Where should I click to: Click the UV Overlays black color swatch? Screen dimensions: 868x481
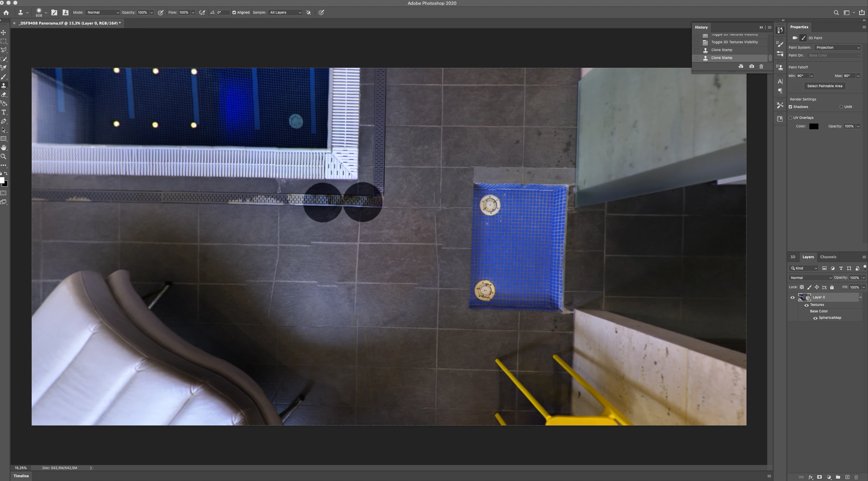pos(814,126)
